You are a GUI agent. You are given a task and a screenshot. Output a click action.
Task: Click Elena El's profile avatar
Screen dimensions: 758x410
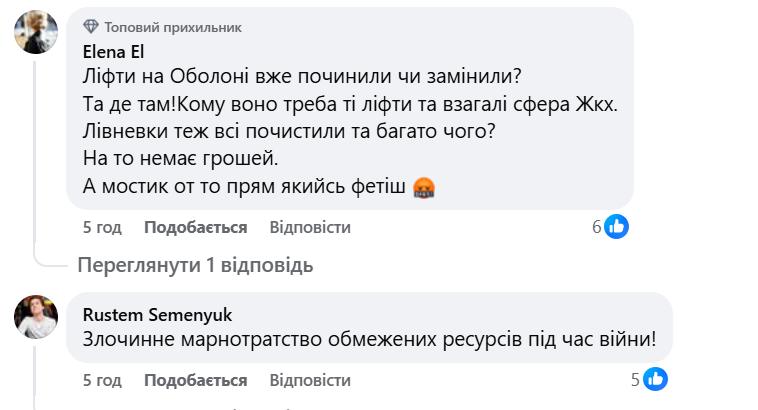coord(35,35)
